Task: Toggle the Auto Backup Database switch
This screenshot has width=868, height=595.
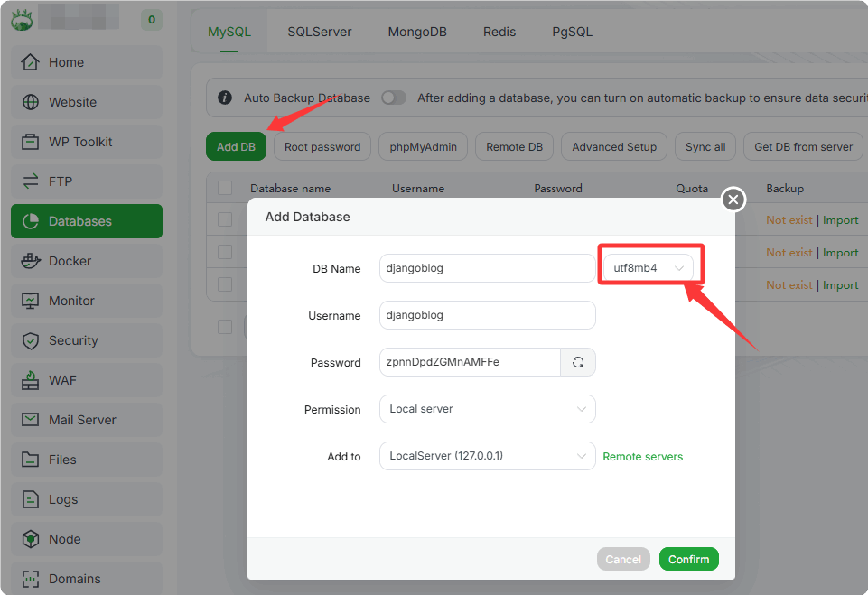Action: click(x=394, y=98)
